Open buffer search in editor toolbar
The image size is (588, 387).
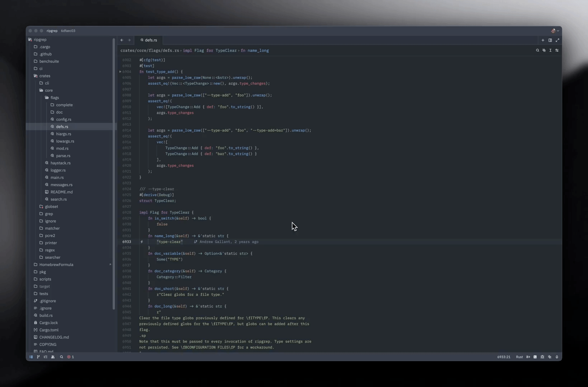[537, 51]
